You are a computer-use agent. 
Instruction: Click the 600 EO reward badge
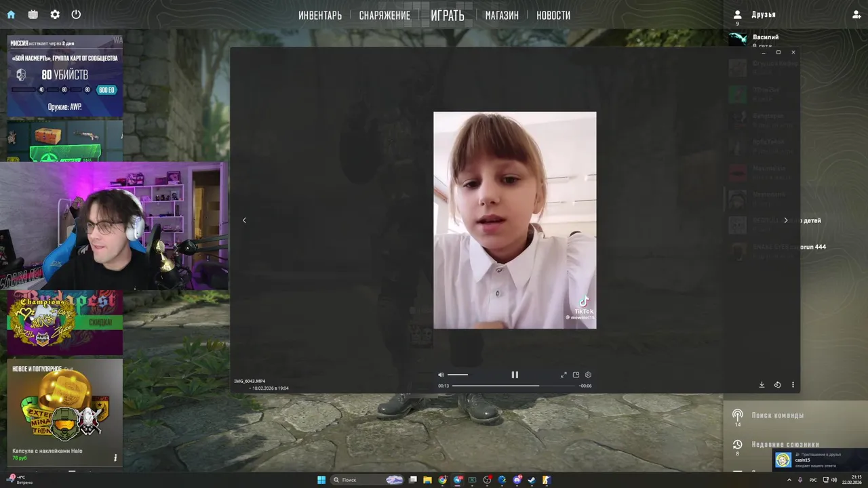point(106,90)
